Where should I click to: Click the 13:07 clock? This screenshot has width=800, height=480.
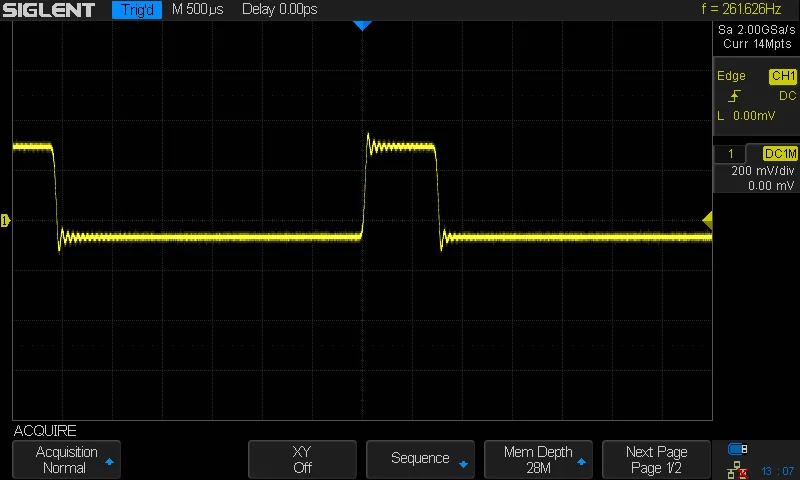click(x=778, y=471)
